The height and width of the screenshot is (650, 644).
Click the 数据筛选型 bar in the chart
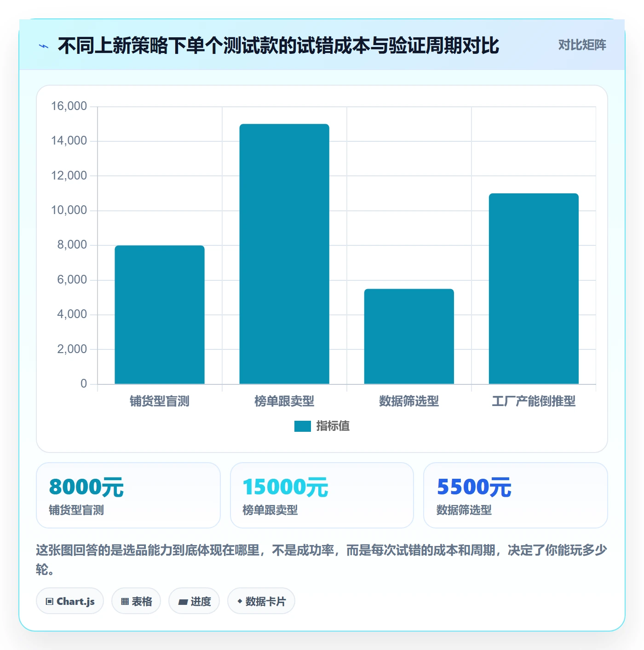click(409, 337)
